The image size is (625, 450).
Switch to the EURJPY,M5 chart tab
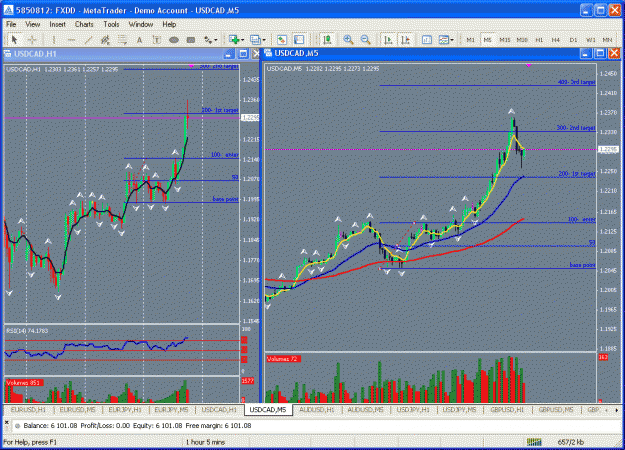[171, 409]
